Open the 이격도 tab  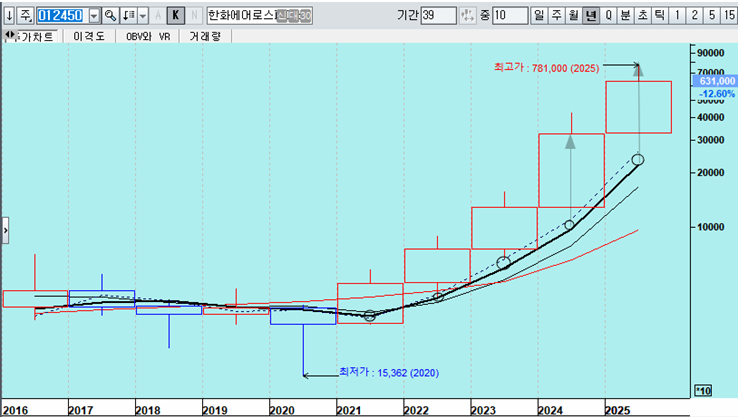(89, 36)
